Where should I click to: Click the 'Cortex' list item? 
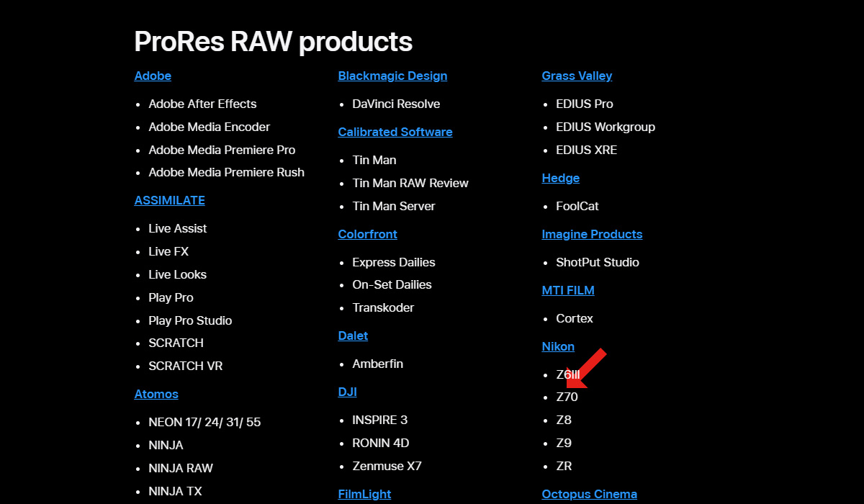[x=575, y=318]
